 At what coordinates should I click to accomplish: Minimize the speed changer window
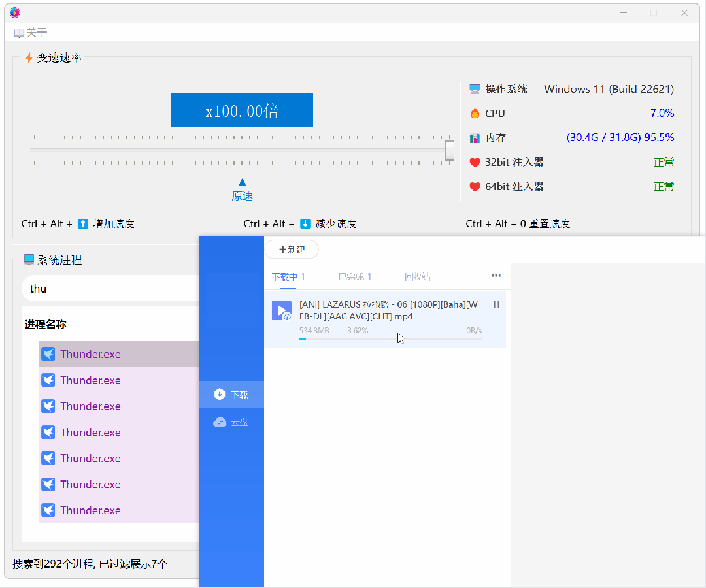coord(624,13)
